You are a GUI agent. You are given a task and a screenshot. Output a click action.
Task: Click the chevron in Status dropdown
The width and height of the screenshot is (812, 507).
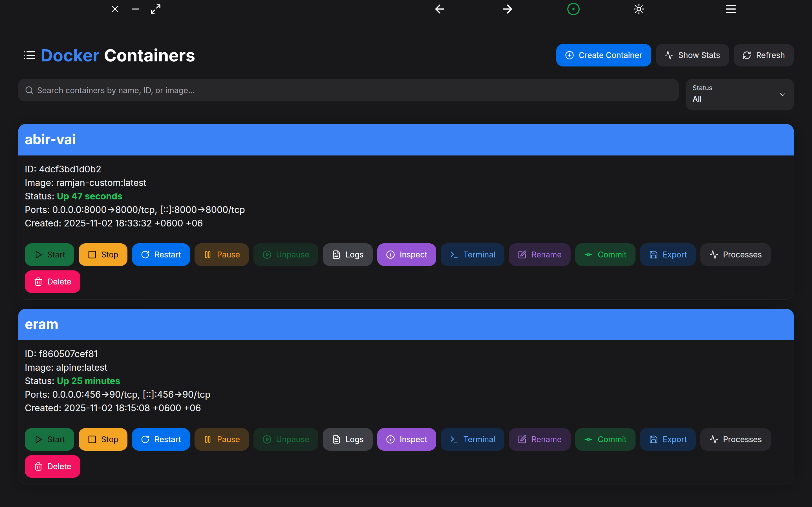(782, 95)
